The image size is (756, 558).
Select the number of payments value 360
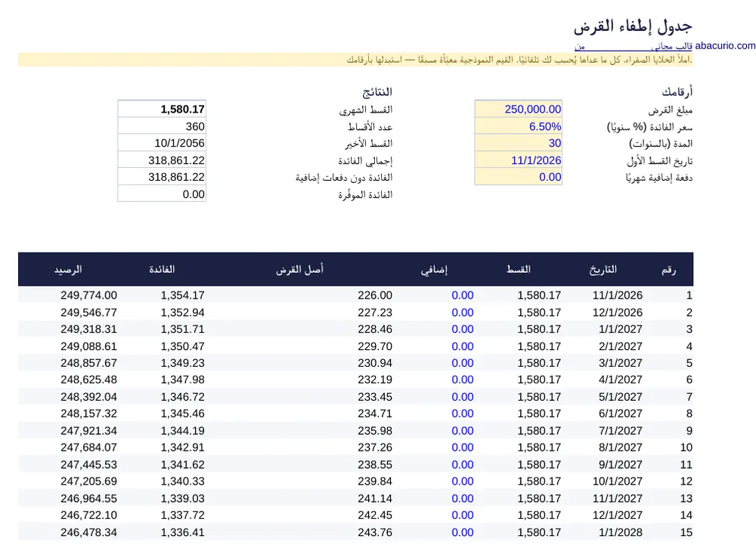(162, 126)
